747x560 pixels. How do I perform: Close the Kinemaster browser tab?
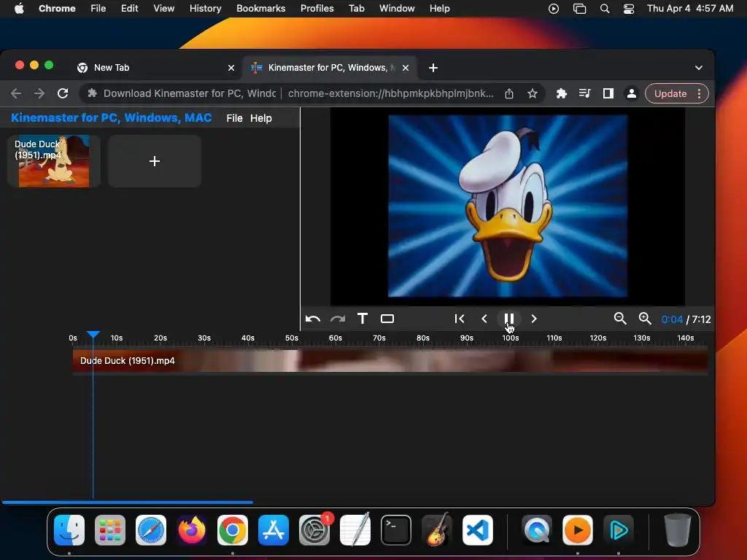(x=406, y=68)
